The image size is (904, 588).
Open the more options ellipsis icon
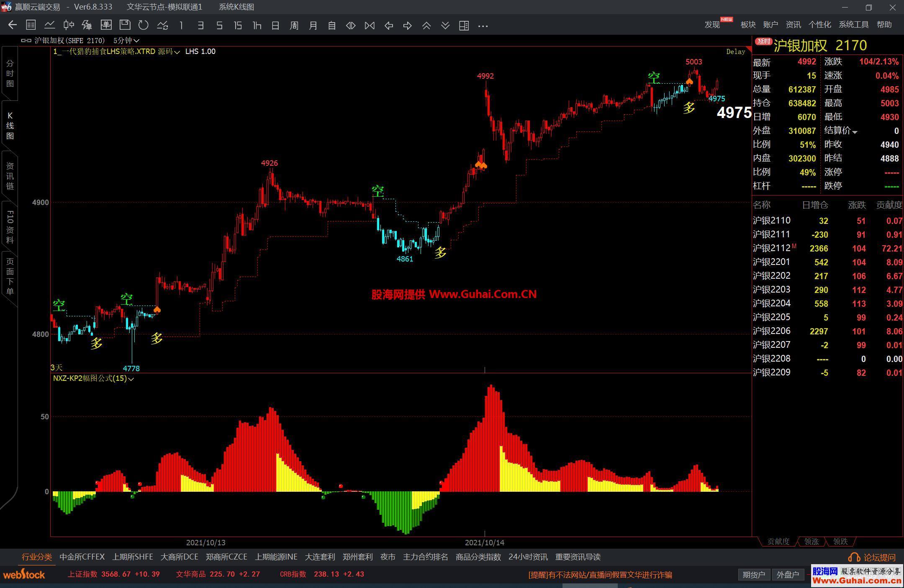(483, 26)
